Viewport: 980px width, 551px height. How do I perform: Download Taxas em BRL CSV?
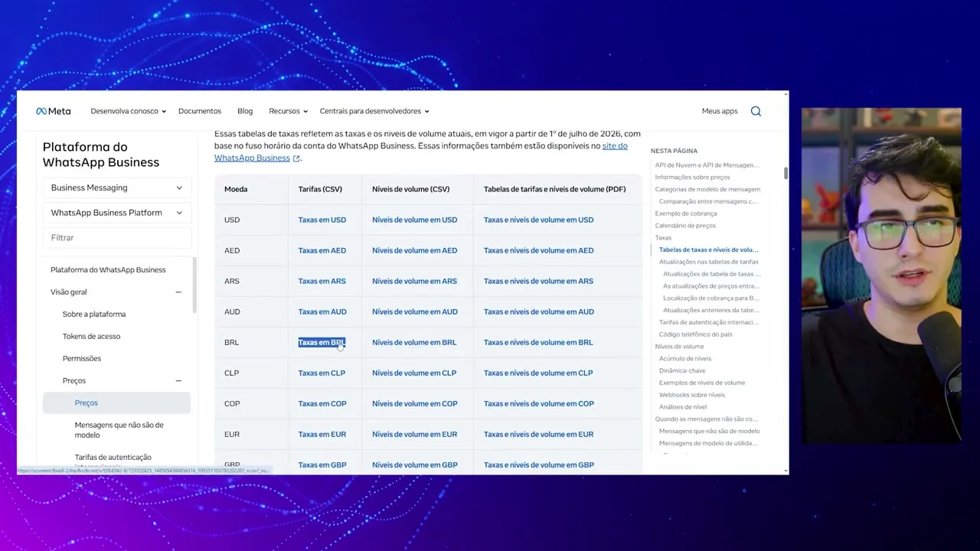pos(322,342)
